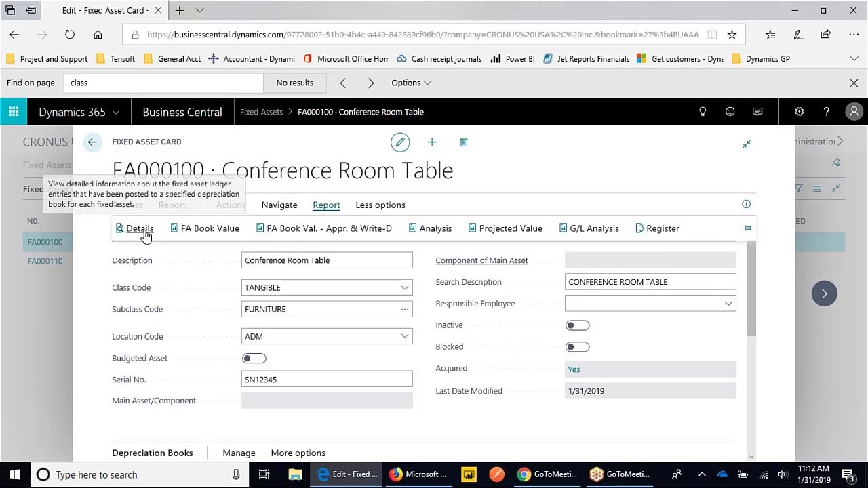Image resolution: width=868 pixels, height=488 pixels.
Task: Open the lightbulb search icon
Action: click(703, 112)
